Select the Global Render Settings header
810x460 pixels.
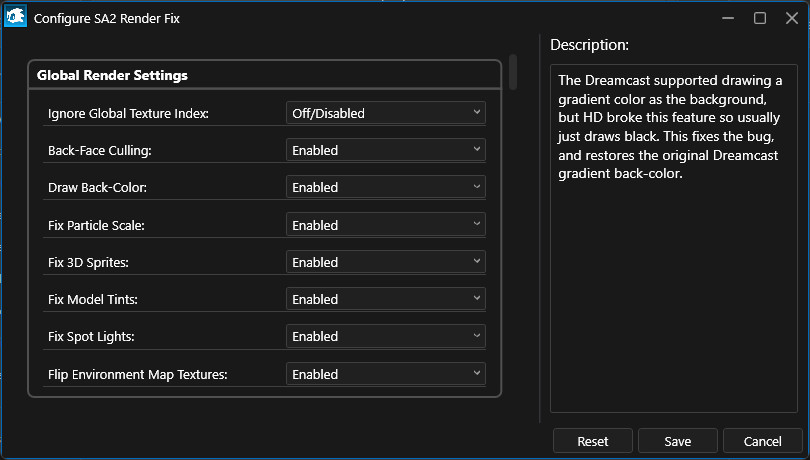[x=112, y=75]
